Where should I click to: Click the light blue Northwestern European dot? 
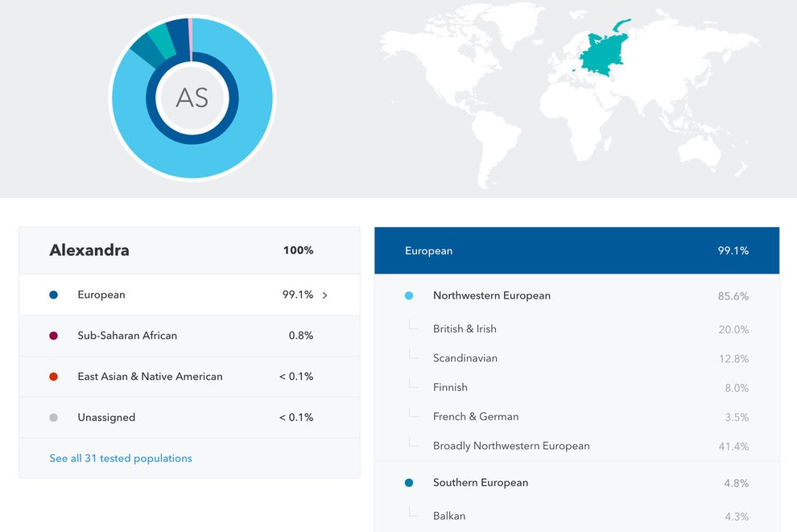coord(409,296)
